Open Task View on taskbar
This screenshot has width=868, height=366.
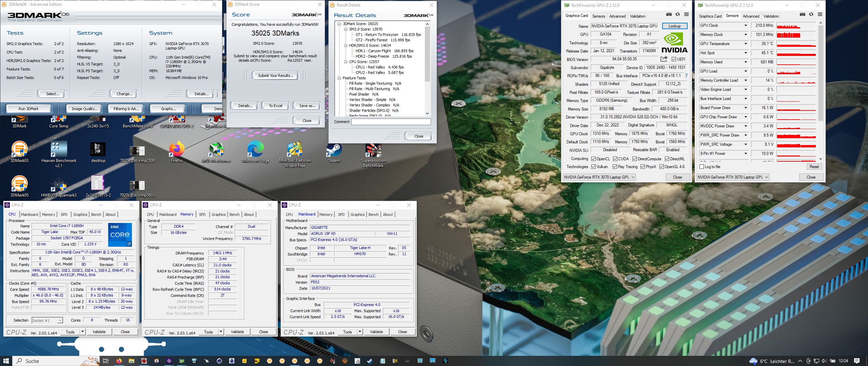pos(105,361)
